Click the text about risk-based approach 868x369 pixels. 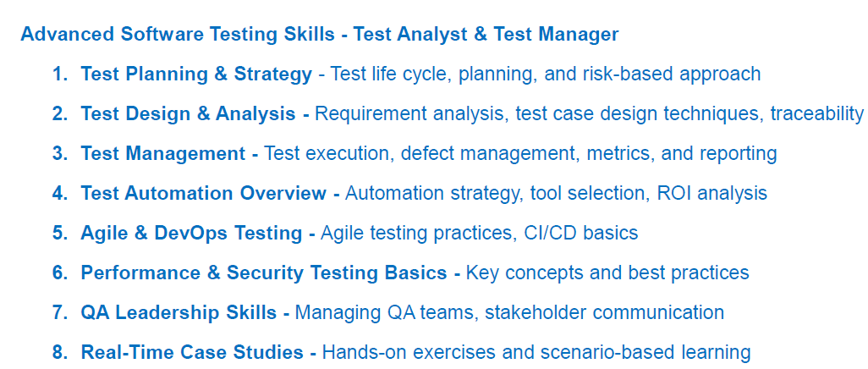click(546, 74)
